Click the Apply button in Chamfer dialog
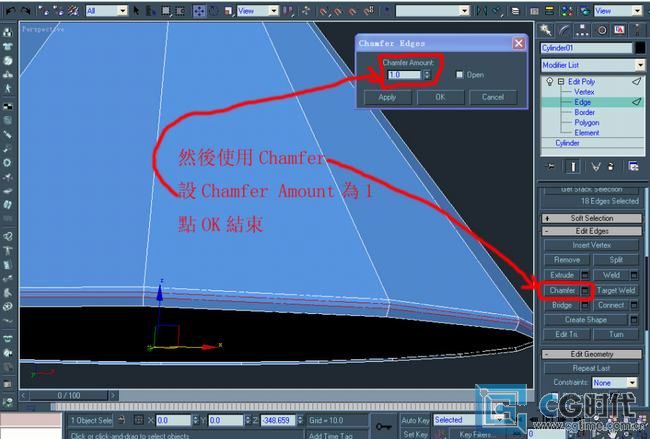The height and width of the screenshot is (439, 650). 387,97
